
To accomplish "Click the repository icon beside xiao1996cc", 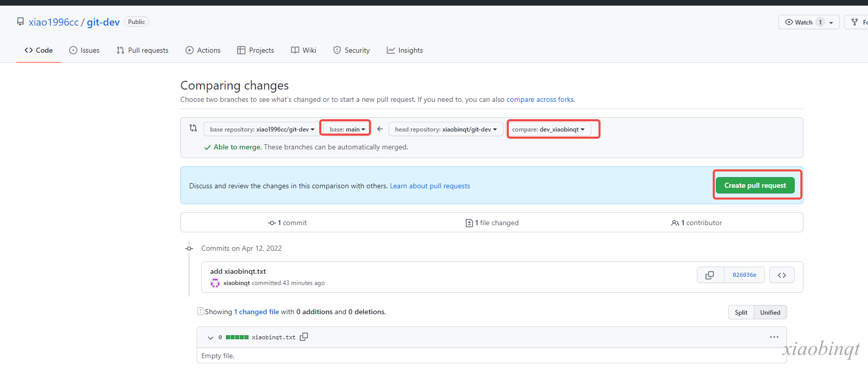I will (20, 21).
